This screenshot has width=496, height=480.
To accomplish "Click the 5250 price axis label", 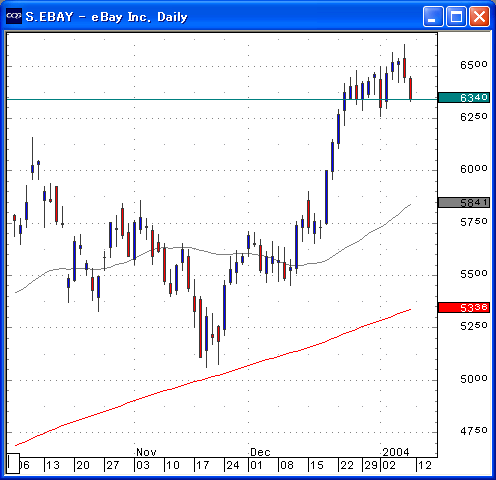I will click(x=474, y=326).
